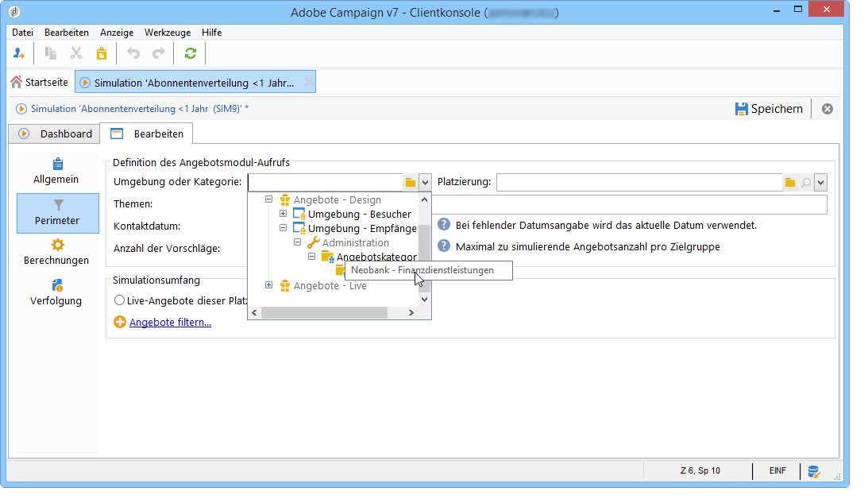This screenshot has width=868, height=503.
Task: Click the Z 6, Sp 10 status text
Action: click(700, 471)
